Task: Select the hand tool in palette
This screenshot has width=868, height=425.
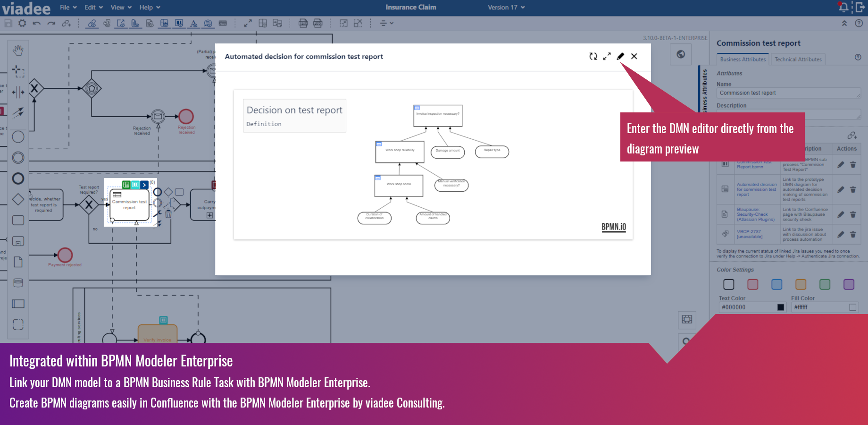Action: 18,50
